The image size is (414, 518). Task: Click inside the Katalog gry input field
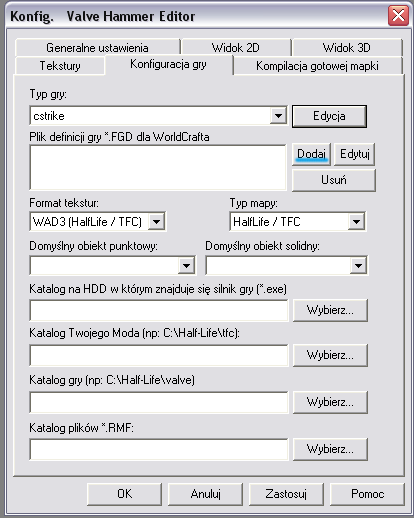(x=159, y=402)
